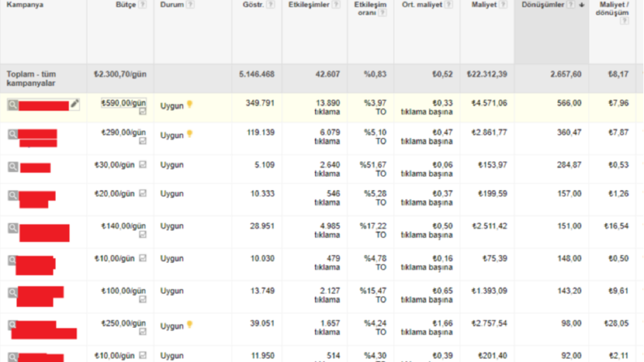This screenshot has height=362, width=644.
Task: Sort by Etkileşimler column header
Action: tap(309, 5)
